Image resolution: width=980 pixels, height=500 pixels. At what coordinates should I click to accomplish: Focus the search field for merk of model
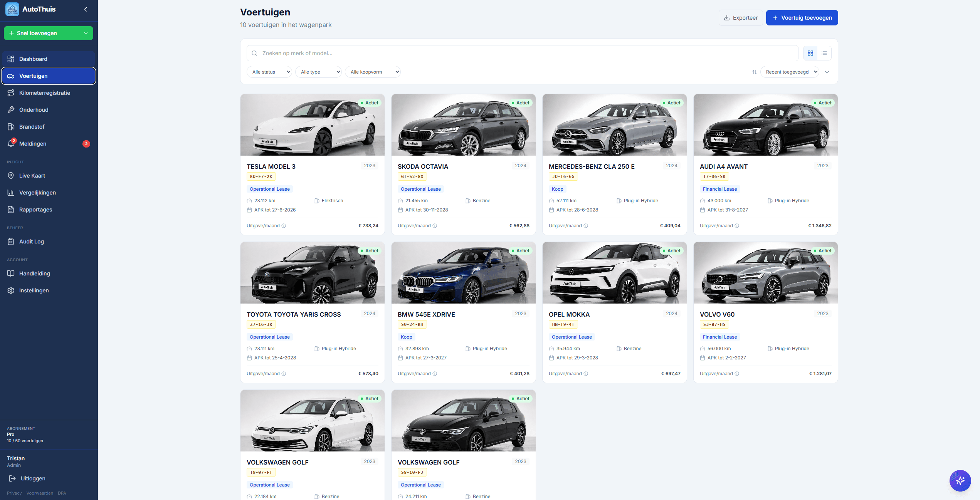click(522, 53)
